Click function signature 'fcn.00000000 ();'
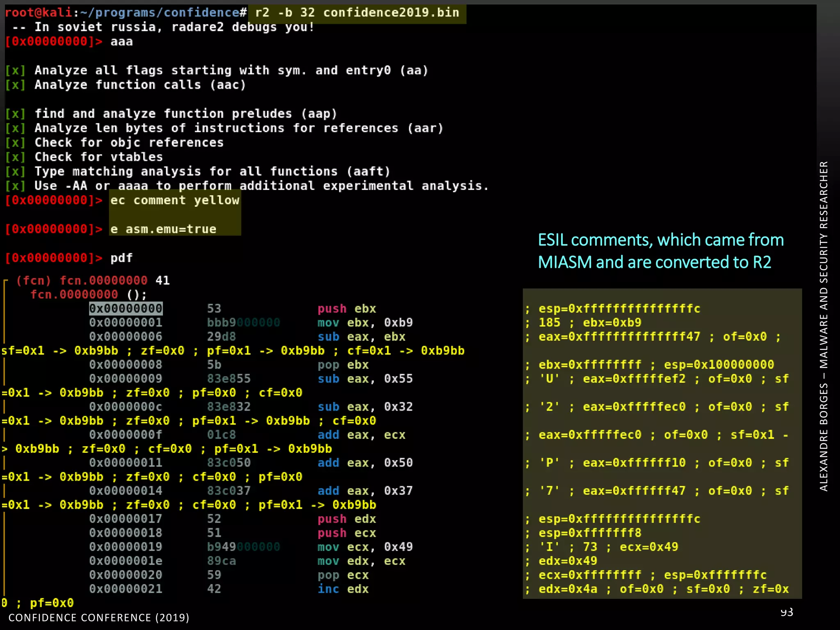The image size is (840, 630). (89, 294)
